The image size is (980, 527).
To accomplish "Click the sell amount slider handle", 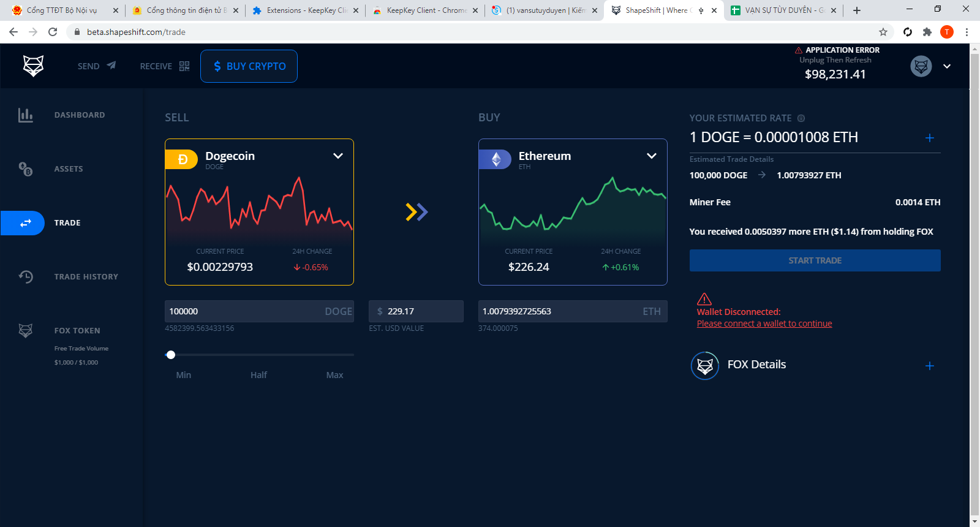I will tap(171, 355).
